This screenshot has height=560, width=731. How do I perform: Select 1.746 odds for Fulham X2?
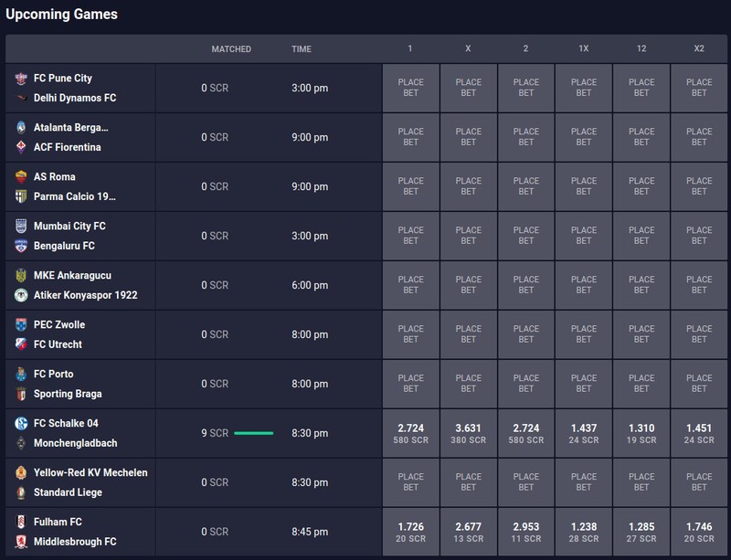(699, 532)
